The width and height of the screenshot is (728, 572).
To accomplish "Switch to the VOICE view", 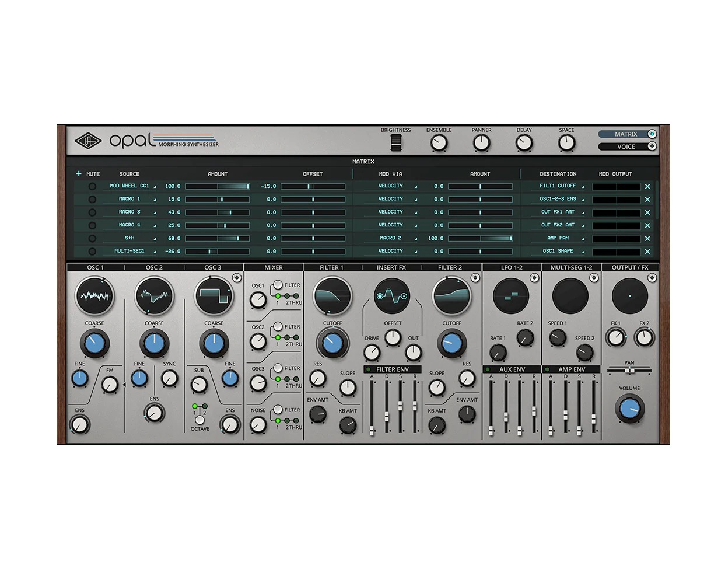I will (x=627, y=147).
